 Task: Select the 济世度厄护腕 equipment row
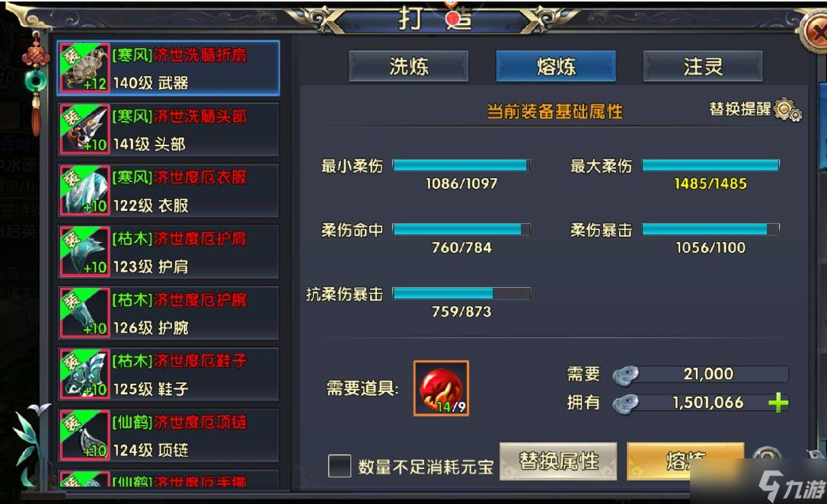pyautogui.click(x=168, y=313)
